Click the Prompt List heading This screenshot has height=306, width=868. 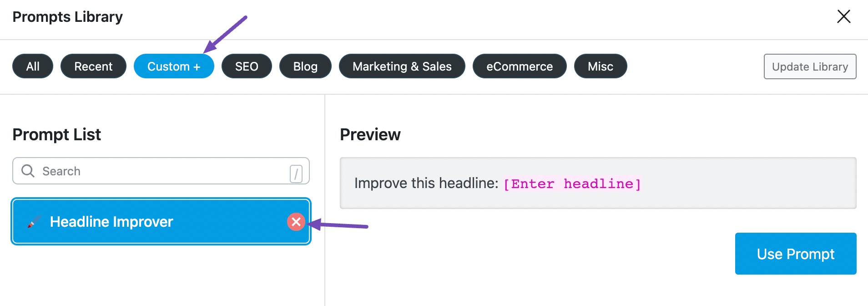(x=57, y=135)
